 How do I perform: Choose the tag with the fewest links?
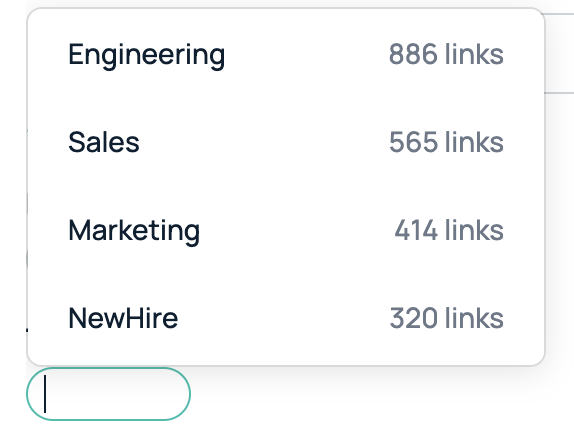[286, 318]
